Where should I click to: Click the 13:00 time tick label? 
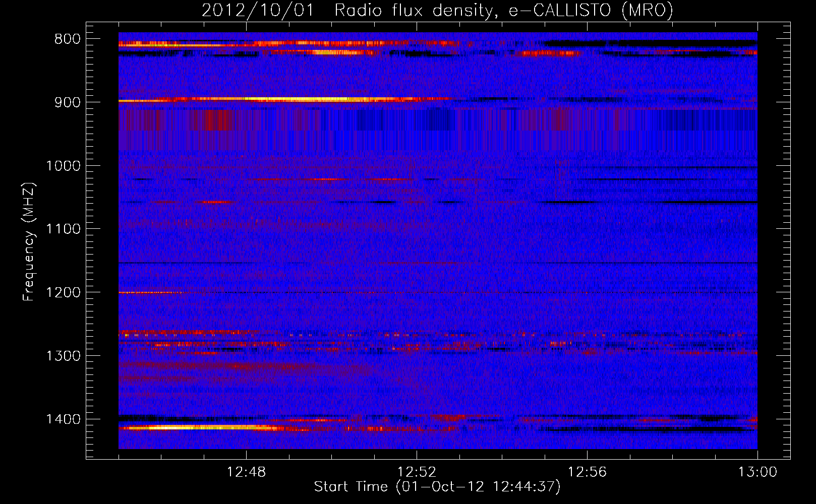click(x=757, y=472)
